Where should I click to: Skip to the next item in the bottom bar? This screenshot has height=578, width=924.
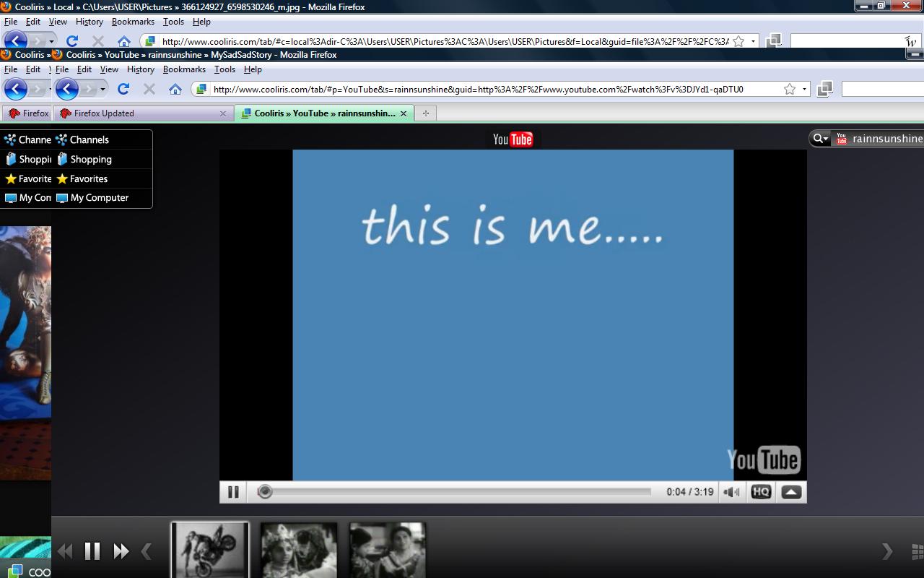[x=121, y=551]
